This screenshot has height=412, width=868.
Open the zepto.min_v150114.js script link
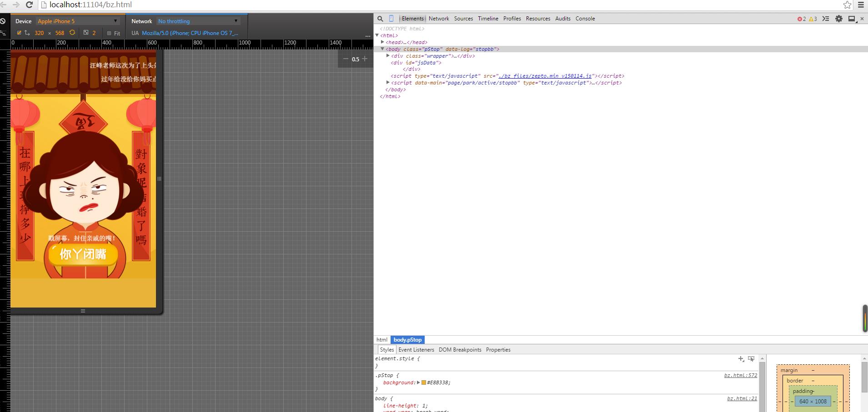click(545, 76)
